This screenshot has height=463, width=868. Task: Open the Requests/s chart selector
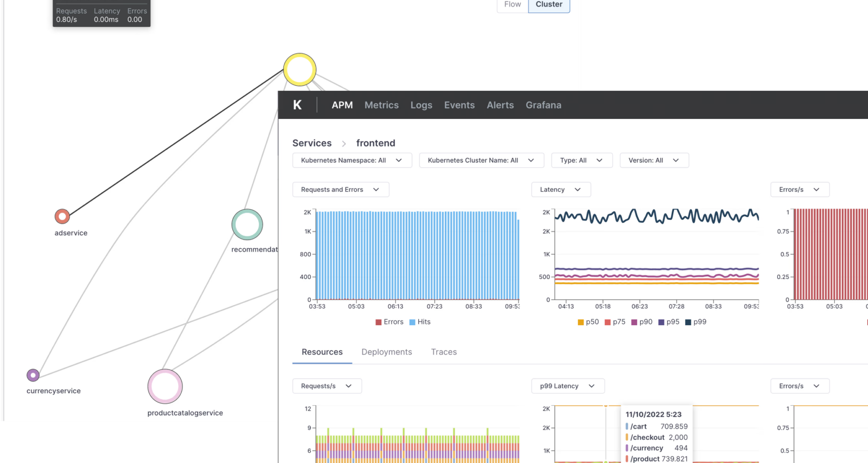click(x=327, y=386)
